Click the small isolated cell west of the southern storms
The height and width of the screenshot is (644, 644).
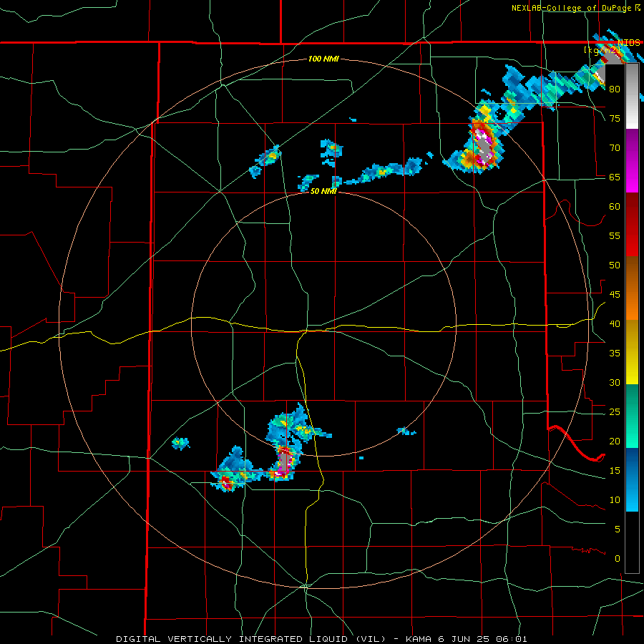tap(180, 443)
